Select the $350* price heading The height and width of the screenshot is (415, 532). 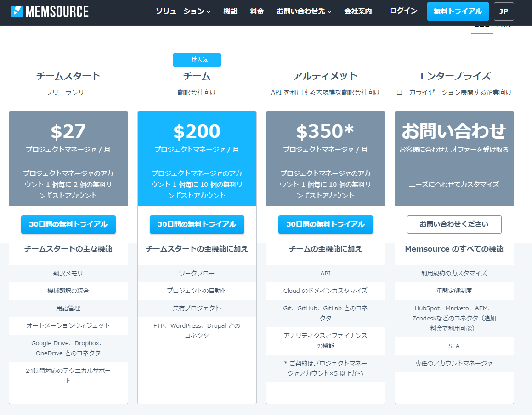325,132
